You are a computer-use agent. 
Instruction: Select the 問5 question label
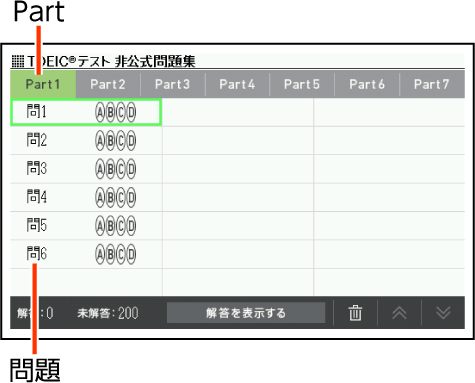coord(37,224)
